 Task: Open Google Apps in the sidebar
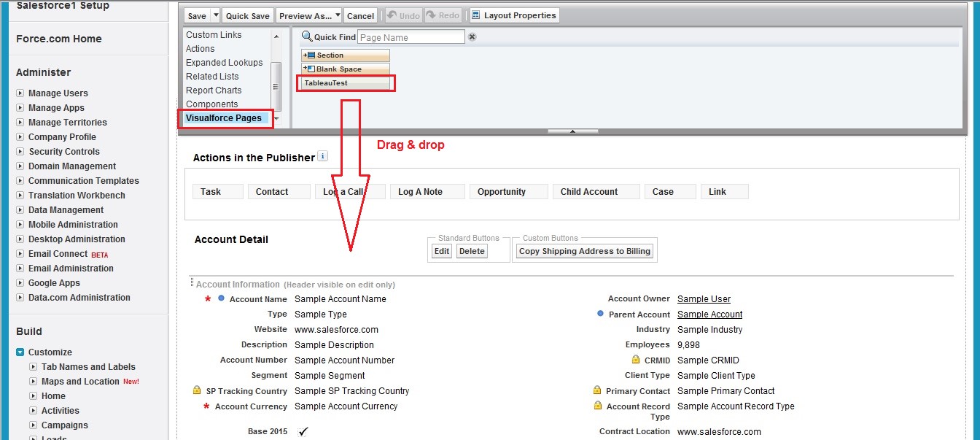54,283
